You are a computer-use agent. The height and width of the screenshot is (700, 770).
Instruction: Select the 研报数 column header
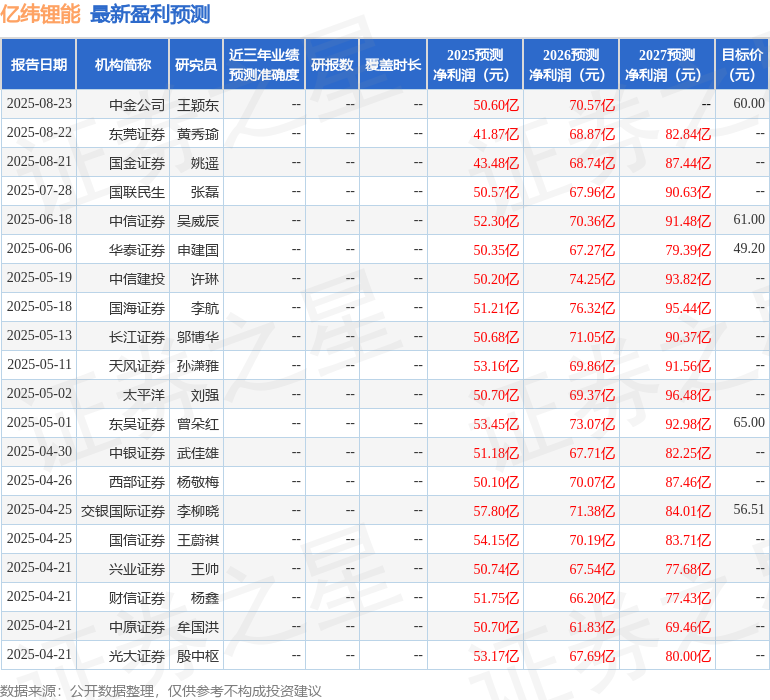pyautogui.click(x=332, y=65)
